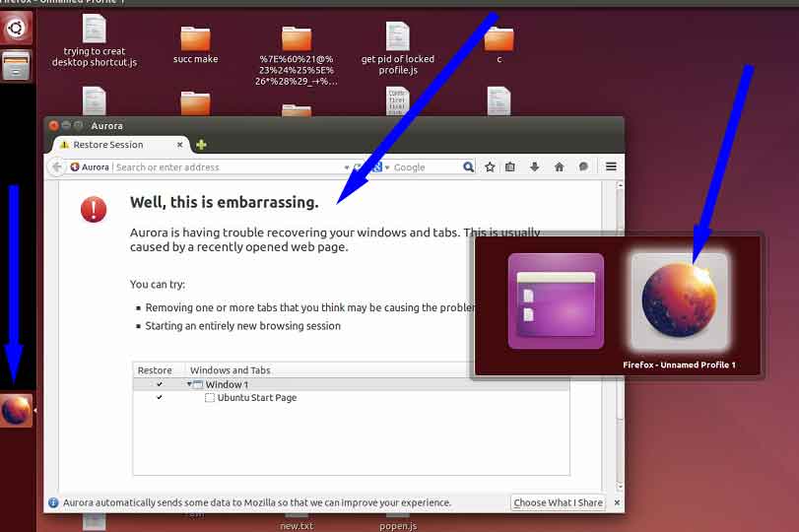Screen dimensions: 799x532
Task: Click the Ubuntu dash icon in launcher
Action: tap(16, 28)
